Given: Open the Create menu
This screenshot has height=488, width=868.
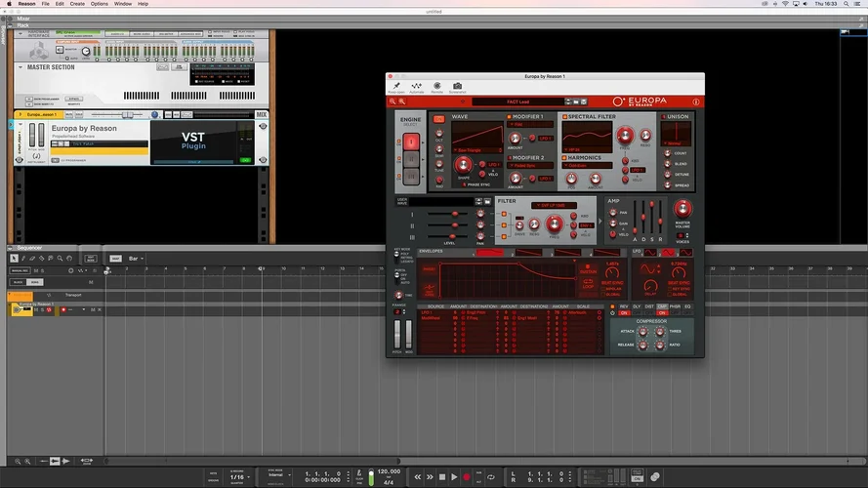Looking at the screenshot, I should tap(77, 4).
